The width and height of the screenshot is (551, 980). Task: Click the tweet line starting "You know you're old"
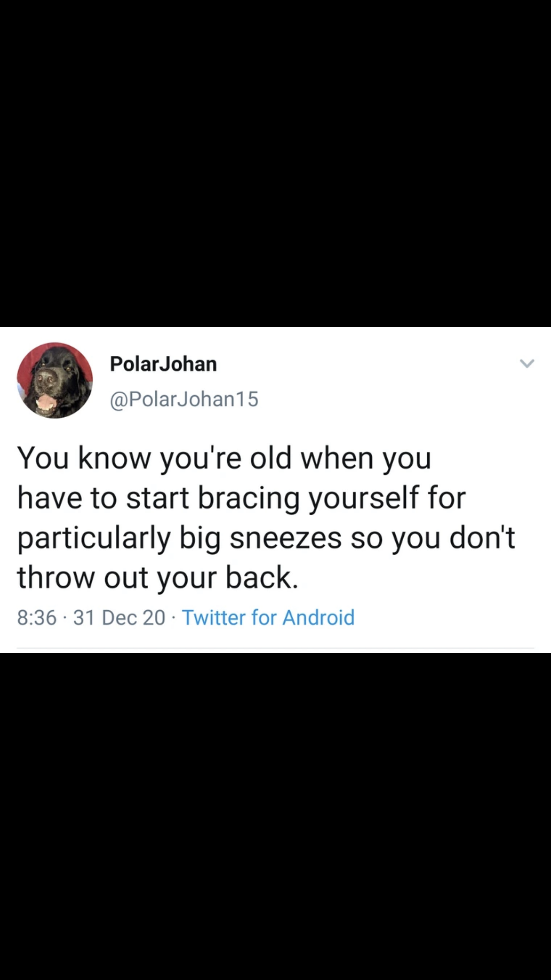pos(224,458)
